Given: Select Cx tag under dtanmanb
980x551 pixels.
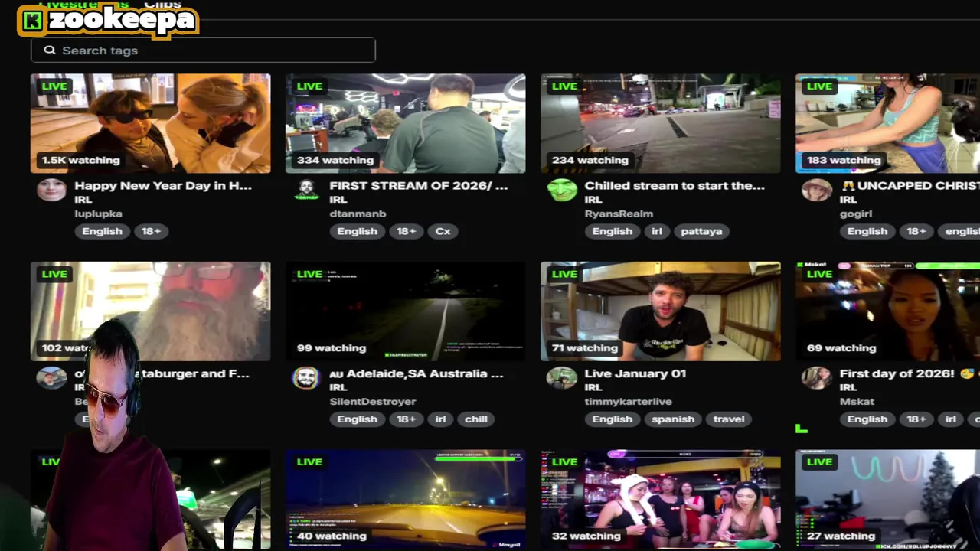Looking at the screenshot, I should click(x=443, y=231).
